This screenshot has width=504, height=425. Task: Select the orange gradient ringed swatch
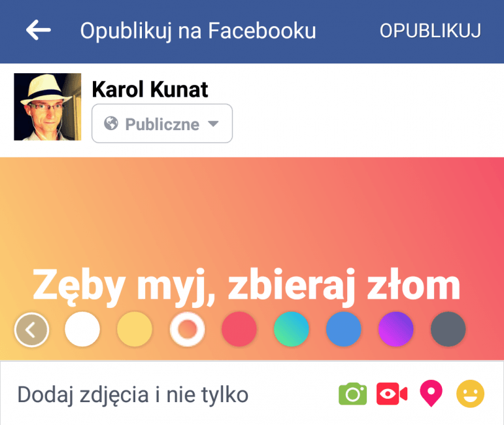187,329
